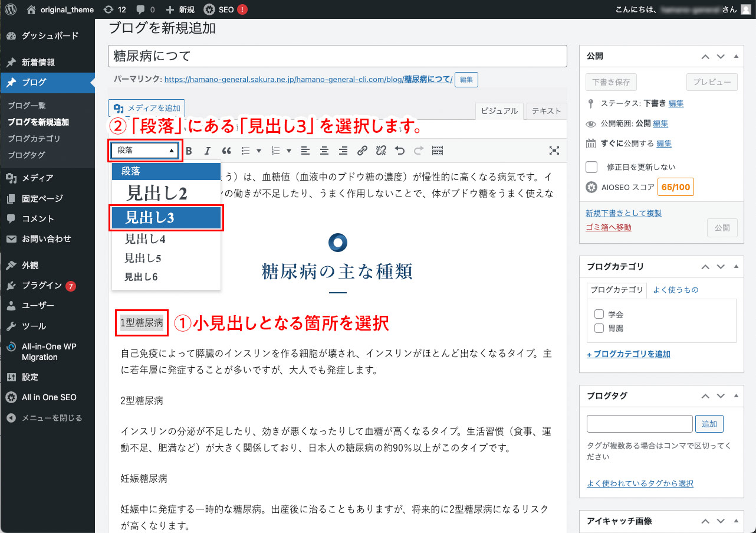Insert a numbered list
The width and height of the screenshot is (756, 533).
(x=275, y=151)
